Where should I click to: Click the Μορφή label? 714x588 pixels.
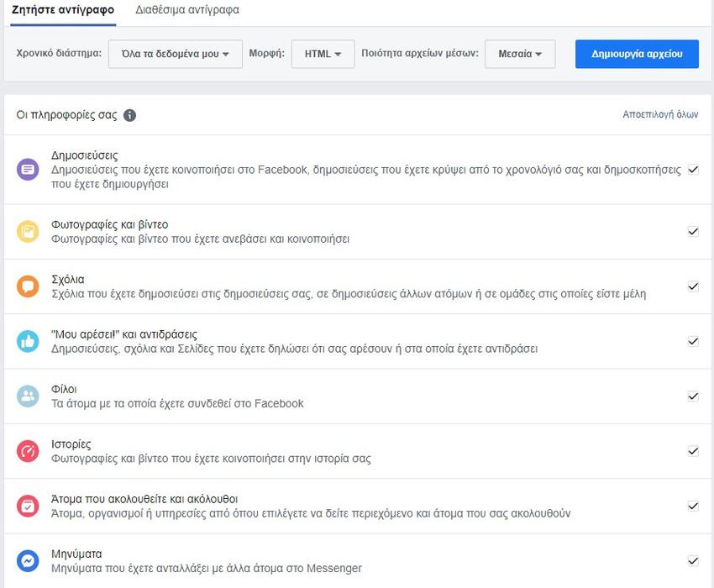(267, 53)
